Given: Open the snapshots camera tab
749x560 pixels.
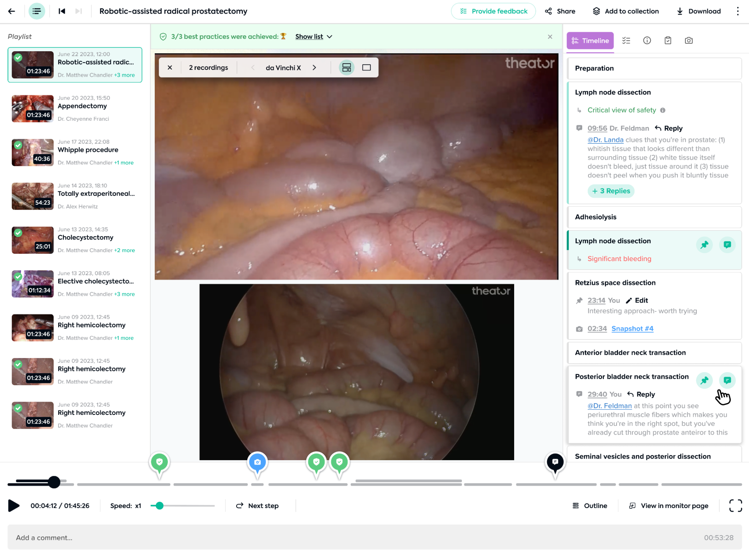Looking at the screenshot, I should (689, 41).
